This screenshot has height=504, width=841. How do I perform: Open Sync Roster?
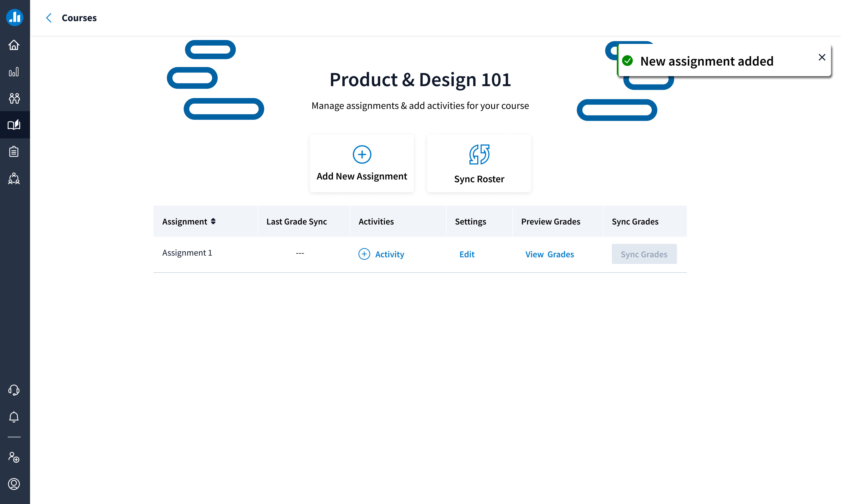tap(479, 163)
